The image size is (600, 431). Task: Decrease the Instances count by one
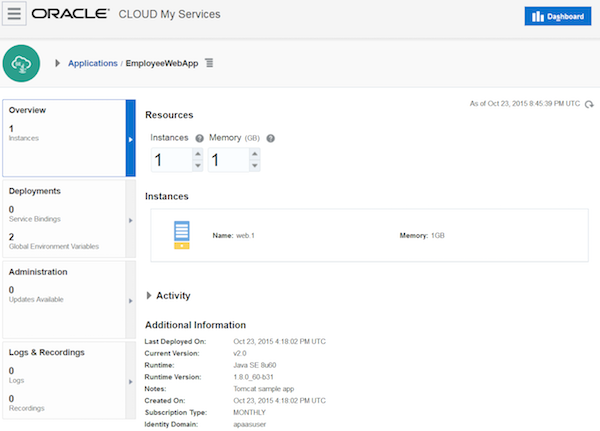[x=197, y=165]
